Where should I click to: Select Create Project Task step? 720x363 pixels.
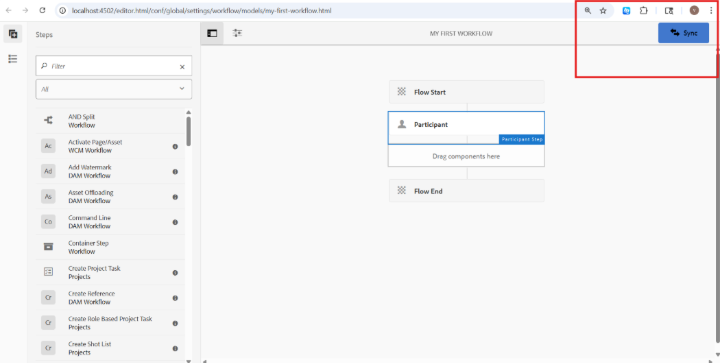(110, 272)
